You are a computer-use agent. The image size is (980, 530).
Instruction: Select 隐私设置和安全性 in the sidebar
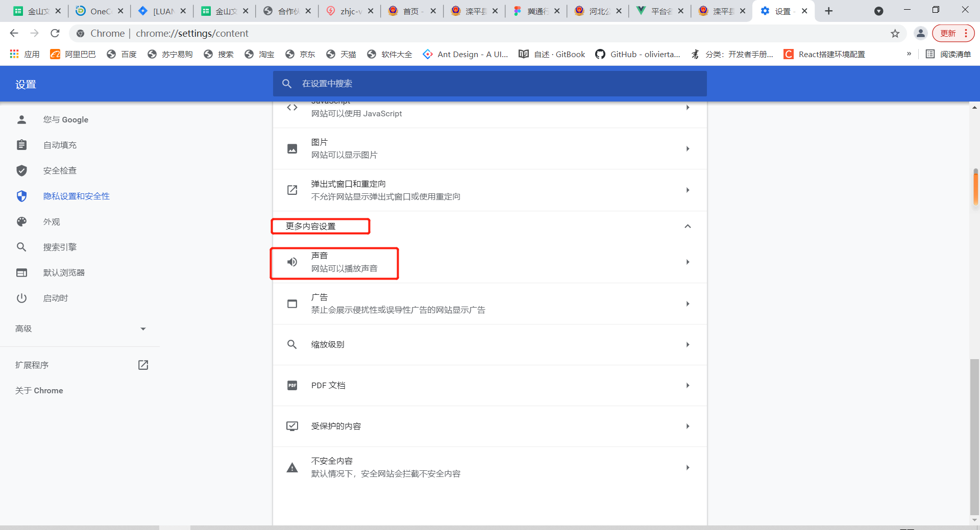76,196
